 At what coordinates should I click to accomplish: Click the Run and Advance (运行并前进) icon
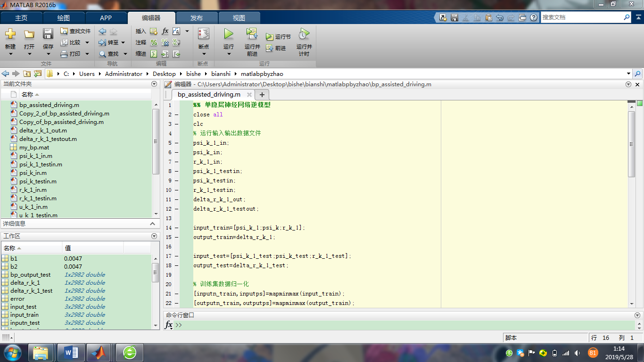point(252,34)
